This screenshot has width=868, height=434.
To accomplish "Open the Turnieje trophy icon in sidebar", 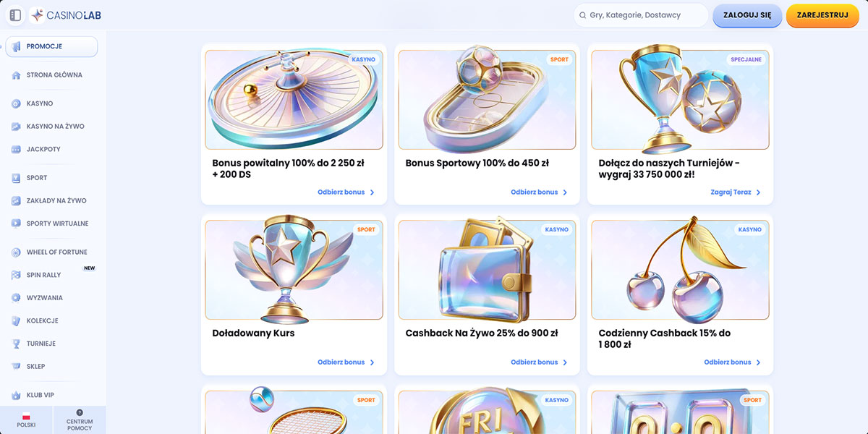I will click(x=16, y=344).
